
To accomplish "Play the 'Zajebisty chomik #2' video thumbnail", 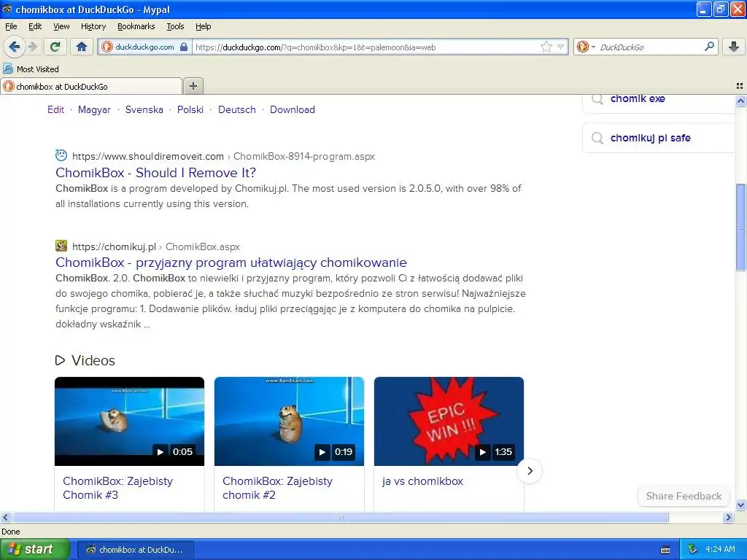I will (x=289, y=421).
